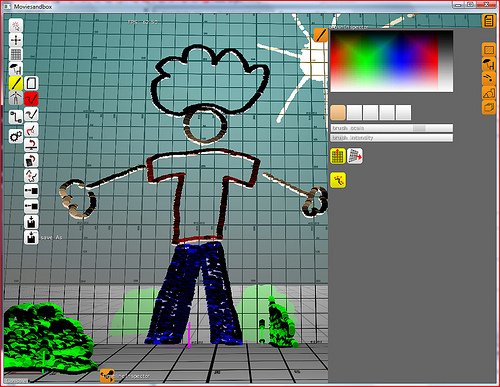500x387 pixels.
Task: Toggle the grid icon in left toolbar
Action: pos(16,55)
